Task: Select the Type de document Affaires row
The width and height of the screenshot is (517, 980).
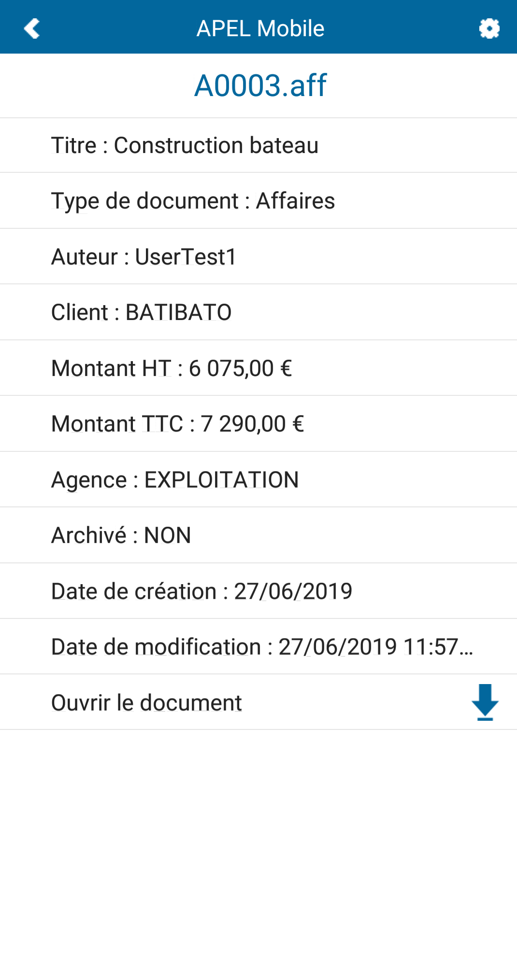Action: click(258, 201)
